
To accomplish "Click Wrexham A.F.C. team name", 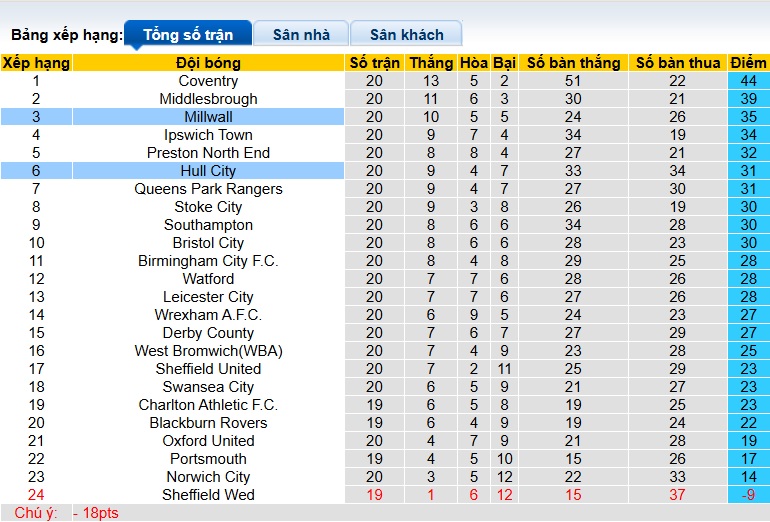I will click(208, 315).
